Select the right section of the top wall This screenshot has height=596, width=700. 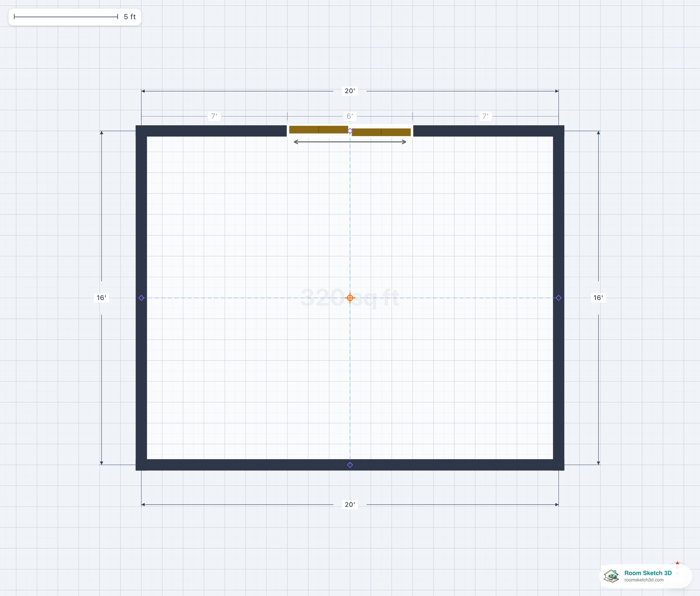(489, 131)
